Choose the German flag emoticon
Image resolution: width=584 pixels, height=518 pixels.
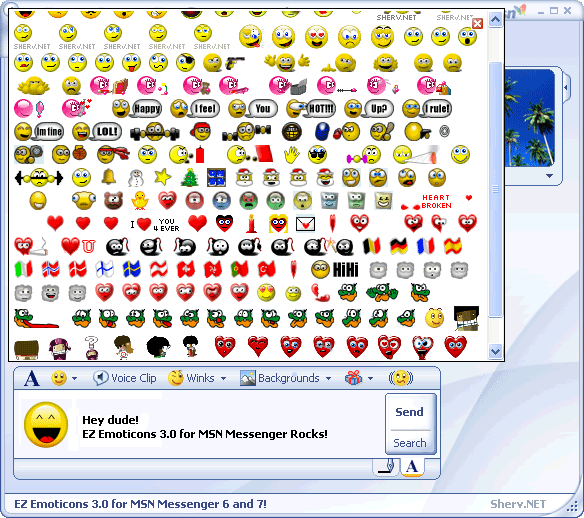[398, 247]
